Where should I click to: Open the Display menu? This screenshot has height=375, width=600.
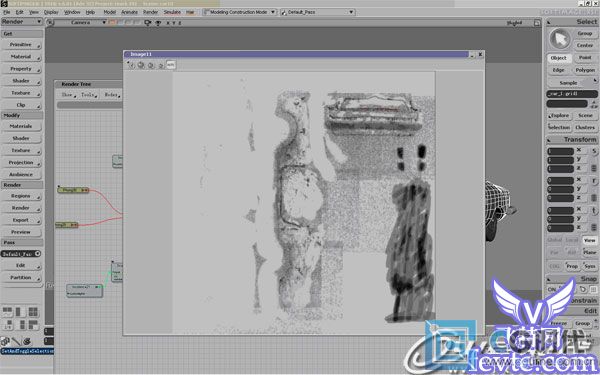pos(51,12)
